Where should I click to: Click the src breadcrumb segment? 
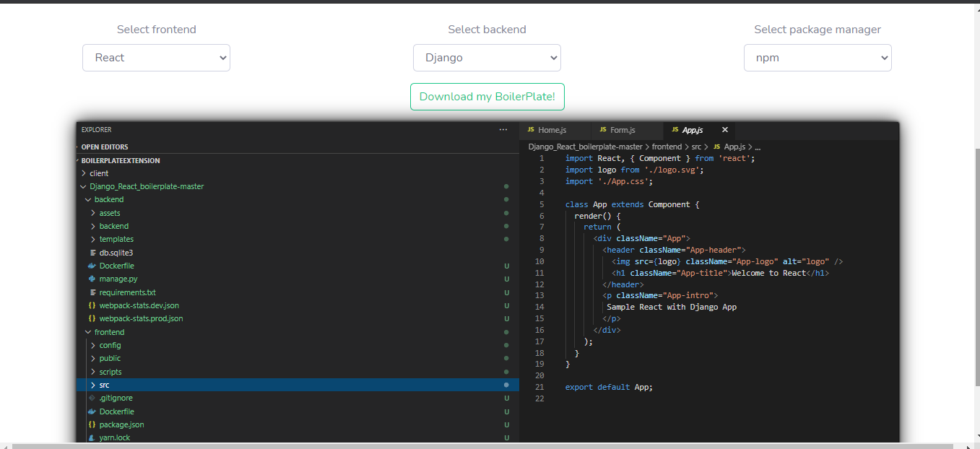point(696,147)
